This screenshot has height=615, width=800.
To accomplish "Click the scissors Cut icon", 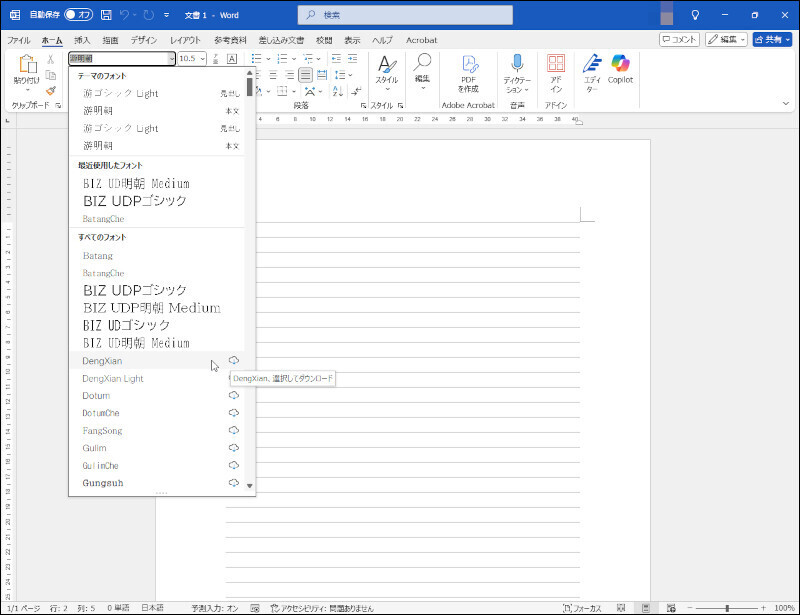I will pyautogui.click(x=51, y=59).
